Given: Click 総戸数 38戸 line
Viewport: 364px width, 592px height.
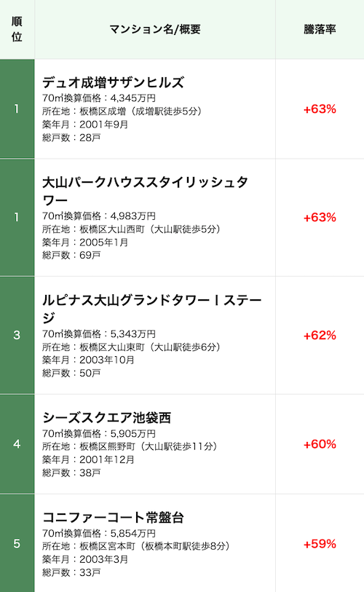Looking at the screenshot, I should (x=71, y=473).
